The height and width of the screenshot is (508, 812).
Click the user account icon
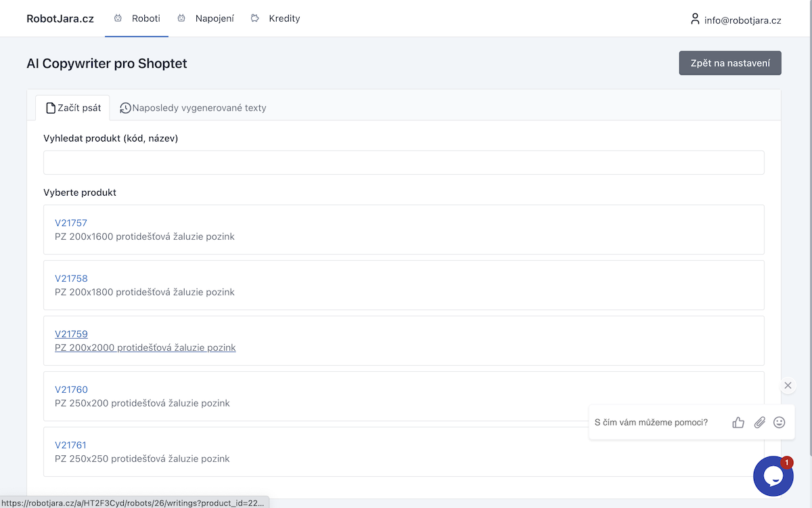click(x=694, y=19)
